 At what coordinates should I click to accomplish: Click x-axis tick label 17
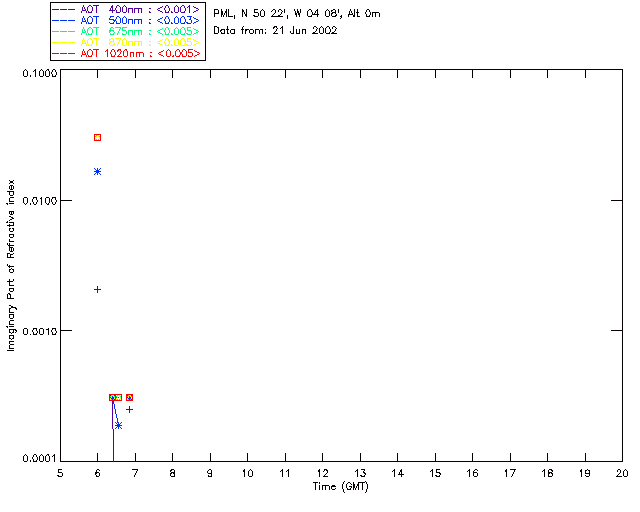click(x=510, y=473)
